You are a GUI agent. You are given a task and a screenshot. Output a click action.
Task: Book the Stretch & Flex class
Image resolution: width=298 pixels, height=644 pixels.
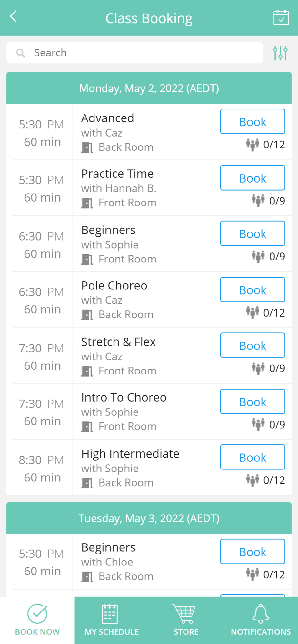point(253,345)
